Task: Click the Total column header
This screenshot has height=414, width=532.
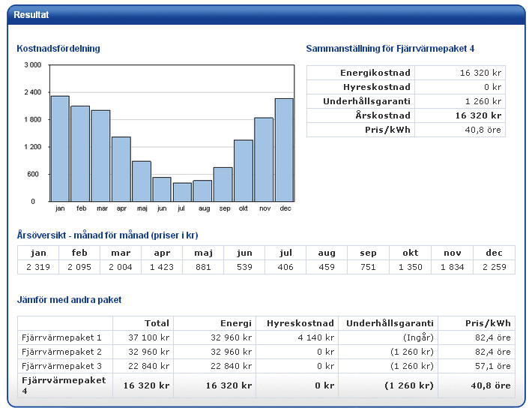Action: point(157,323)
